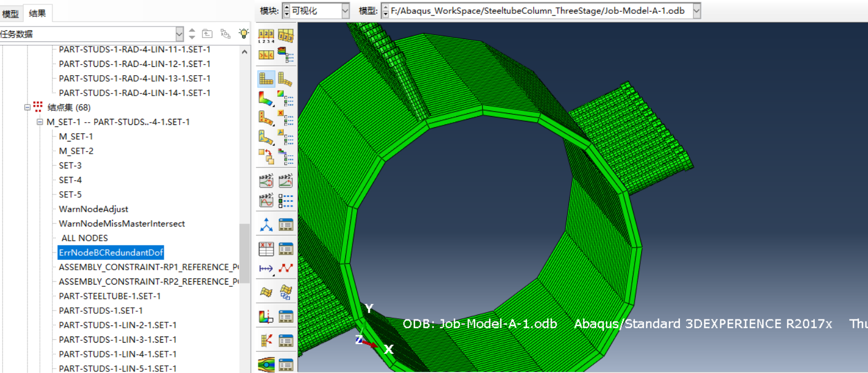Open the 模块 module dropdown
868x373 pixels.
point(345,10)
